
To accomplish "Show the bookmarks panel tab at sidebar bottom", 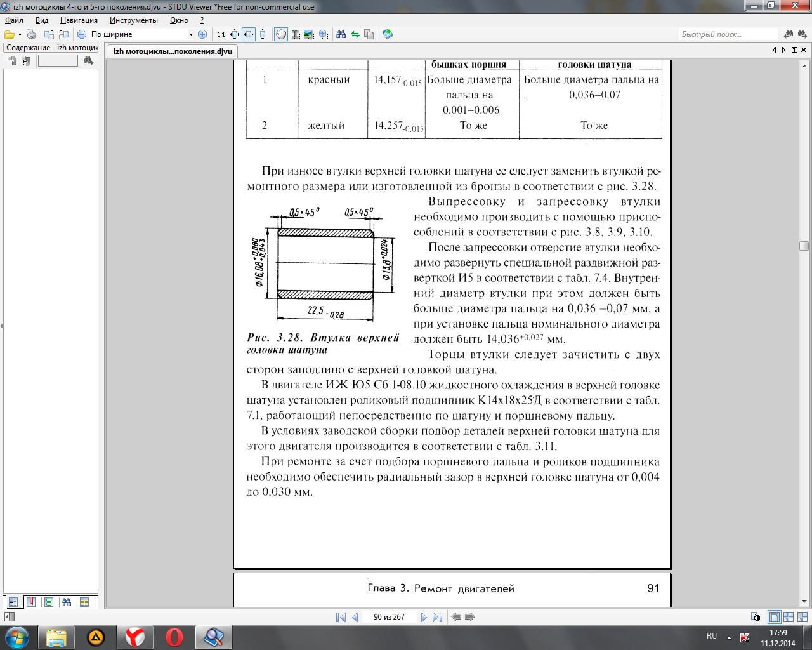I will (x=30, y=602).
